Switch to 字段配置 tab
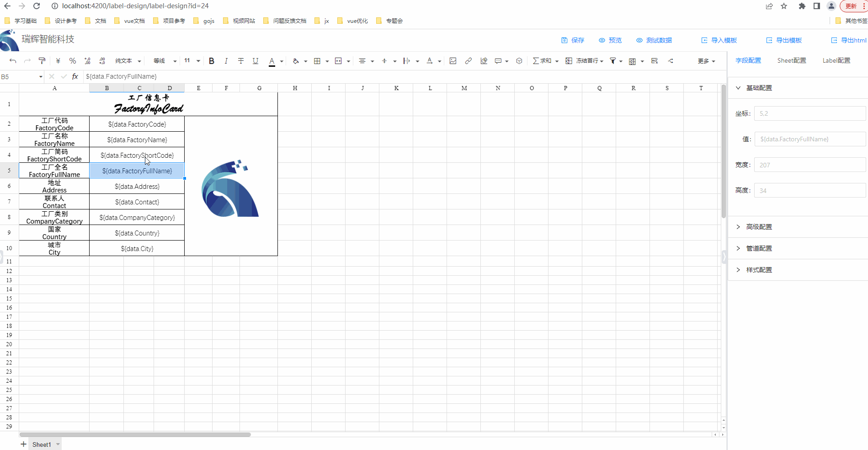868x450 pixels. point(748,60)
